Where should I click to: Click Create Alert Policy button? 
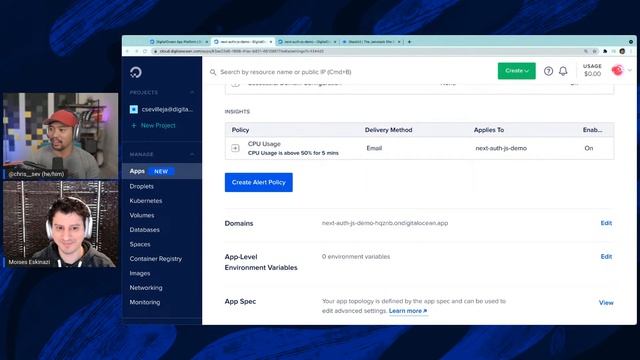click(258, 182)
